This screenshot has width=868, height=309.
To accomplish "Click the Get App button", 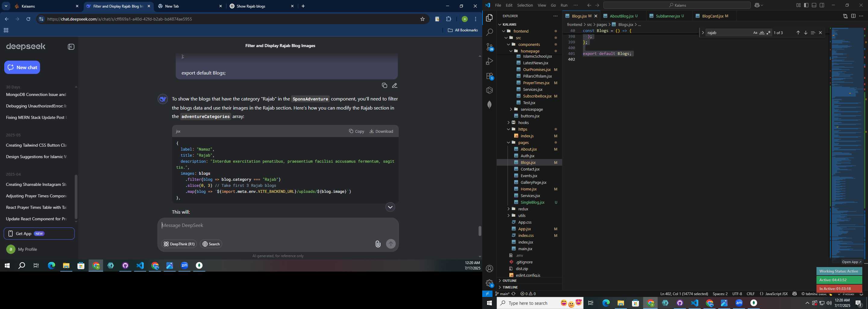I will click(x=39, y=234).
